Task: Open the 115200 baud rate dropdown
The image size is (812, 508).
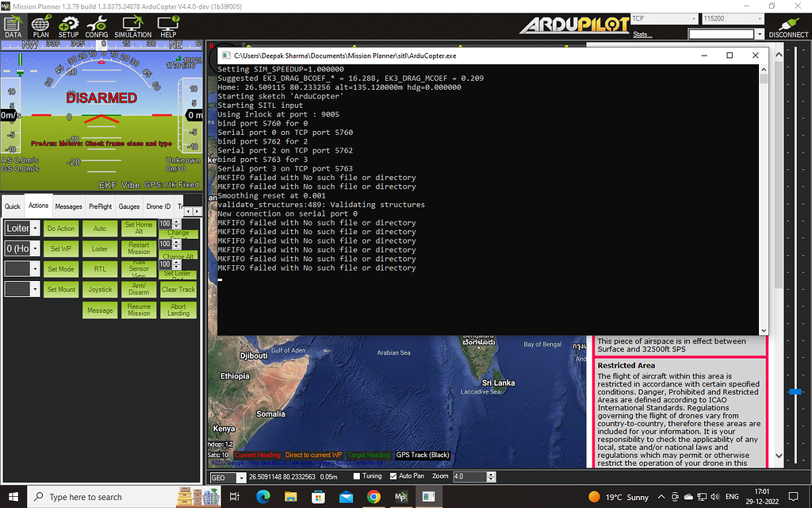Action: point(761,17)
